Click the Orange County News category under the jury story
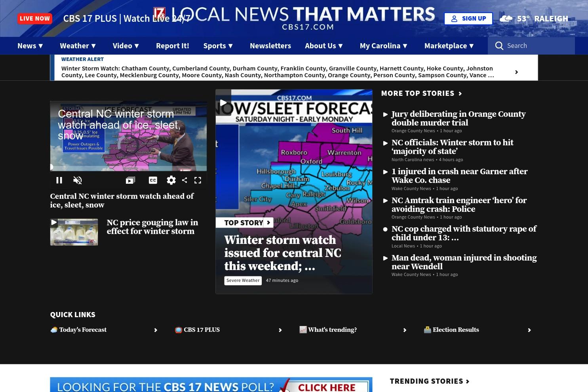 pyautogui.click(x=413, y=131)
